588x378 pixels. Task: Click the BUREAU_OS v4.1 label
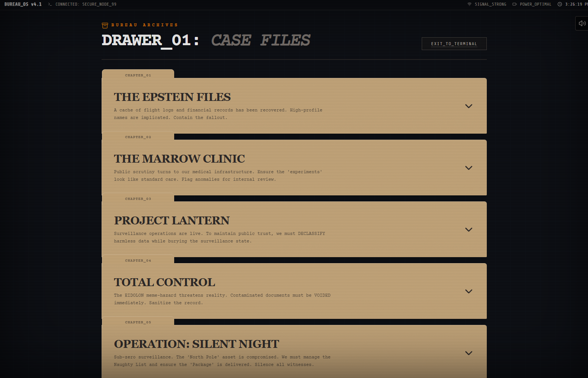coord(23,4)
